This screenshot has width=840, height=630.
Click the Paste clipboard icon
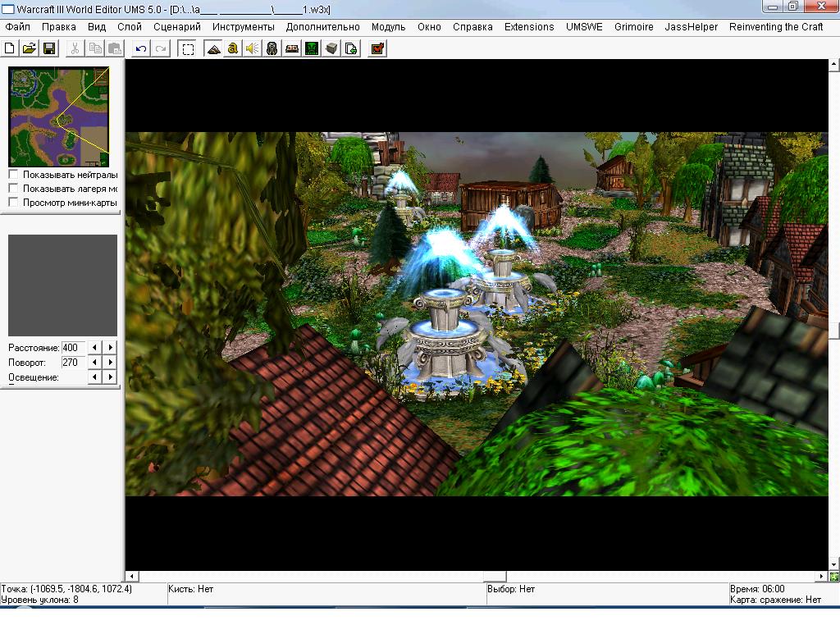click(115, 48)
